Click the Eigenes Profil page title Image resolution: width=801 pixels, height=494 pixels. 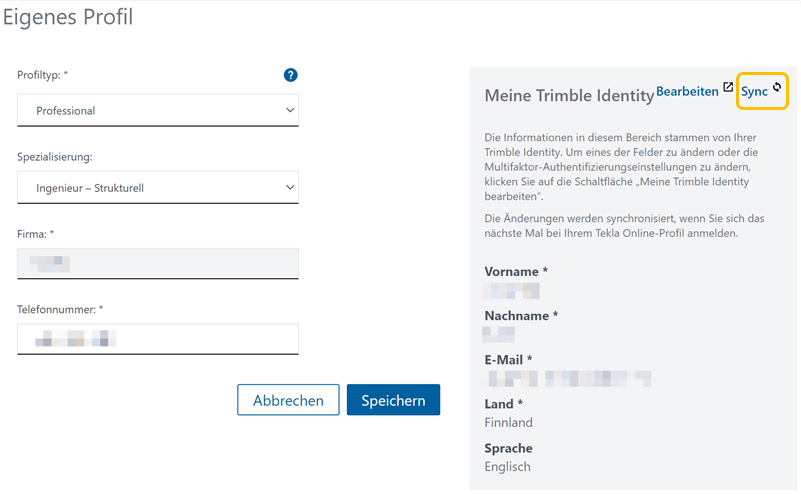(68, 17)
